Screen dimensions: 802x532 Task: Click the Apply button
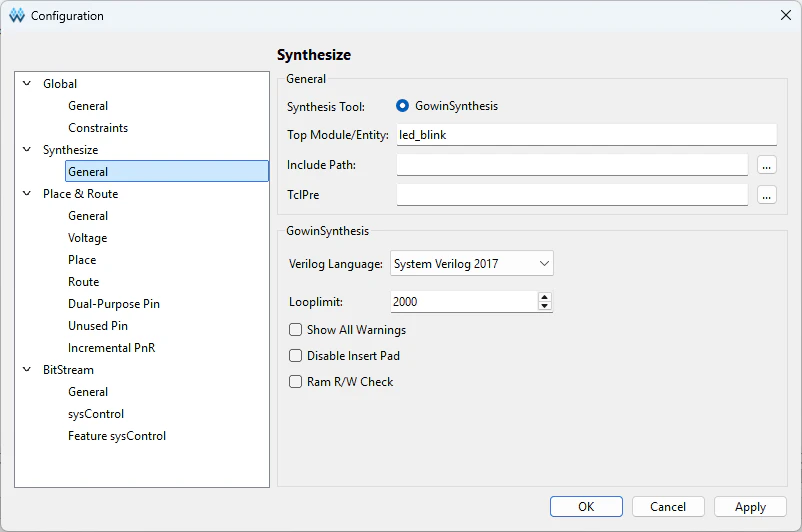[x=750, y=507]
